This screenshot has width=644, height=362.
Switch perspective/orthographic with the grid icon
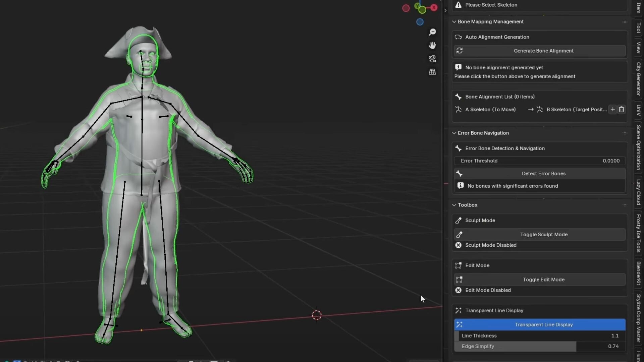click(432, 72)
